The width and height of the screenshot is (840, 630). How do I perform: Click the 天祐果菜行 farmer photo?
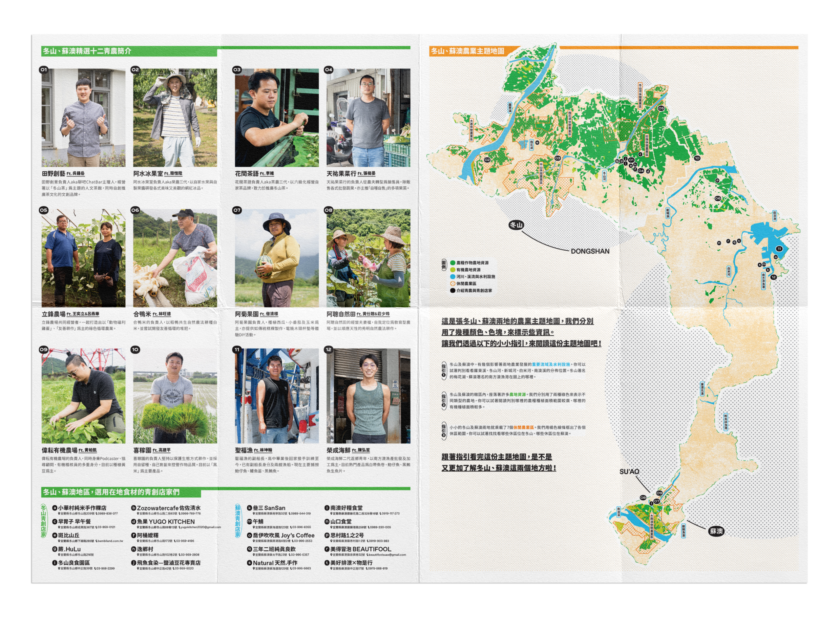[x=368, y=117]
